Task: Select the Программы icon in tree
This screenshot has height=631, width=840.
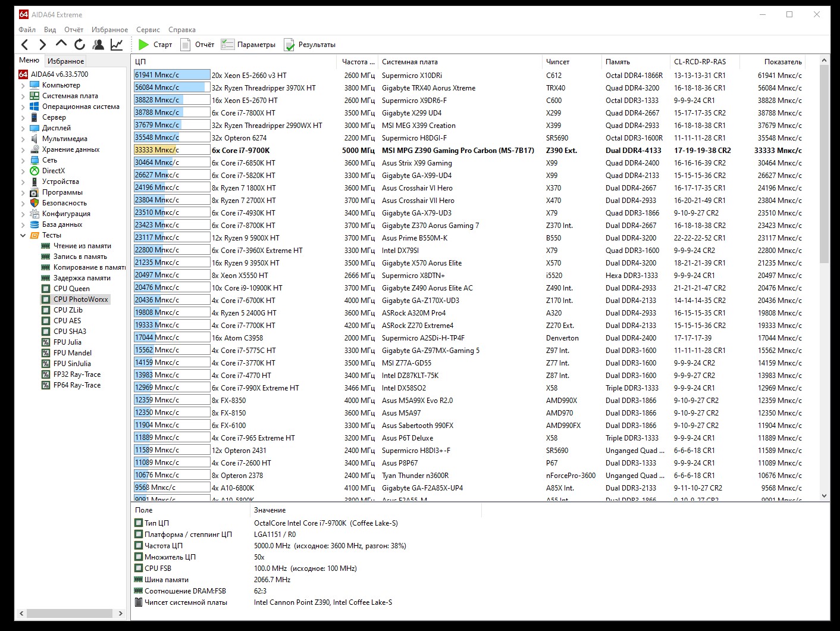Action: (x=35, y=192)
